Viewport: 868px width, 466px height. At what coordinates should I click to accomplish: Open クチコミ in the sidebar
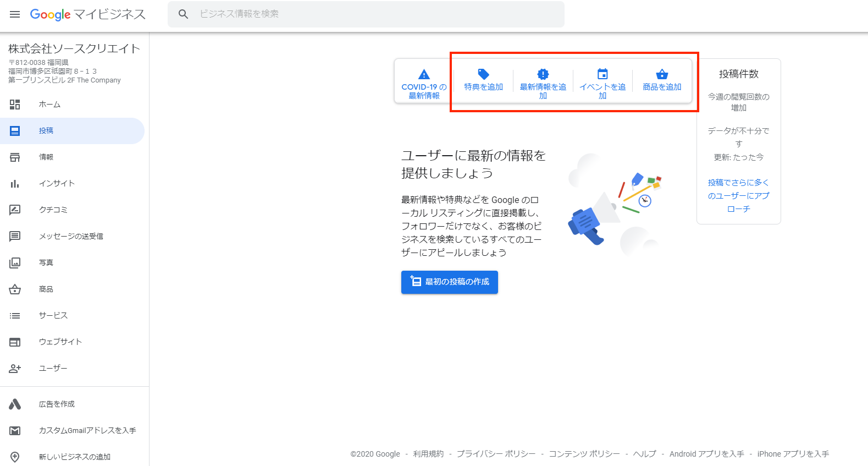point(72,210)
